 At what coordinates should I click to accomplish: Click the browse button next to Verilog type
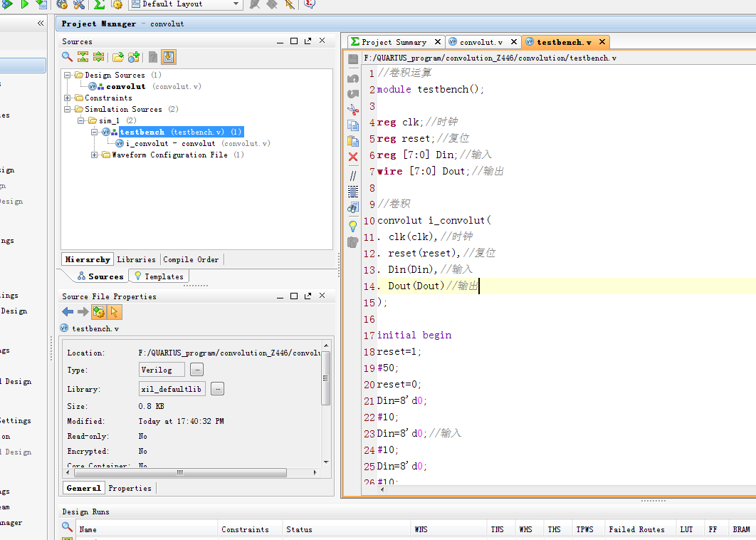[x=196, y=370]
